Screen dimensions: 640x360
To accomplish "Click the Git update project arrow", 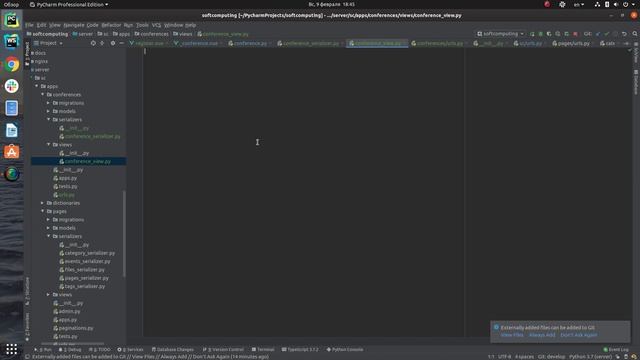I will [x=598, y=34].
